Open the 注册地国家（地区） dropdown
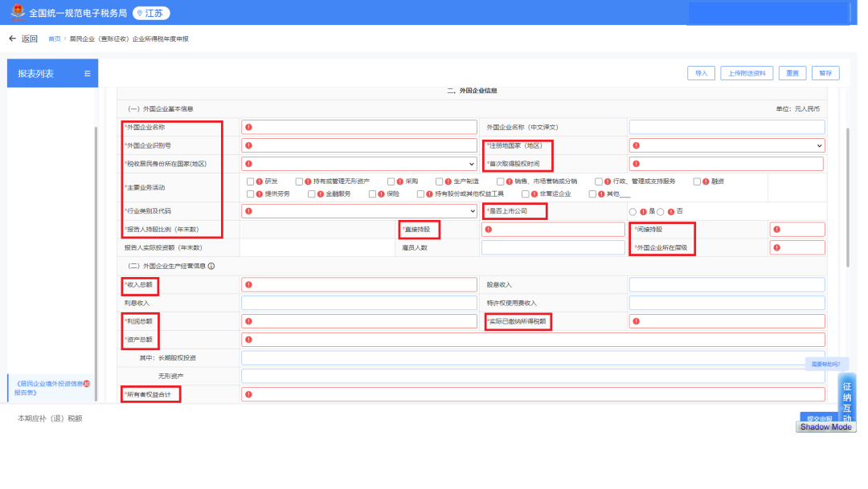This screenshot has height=489, width=868. (727, 145)
